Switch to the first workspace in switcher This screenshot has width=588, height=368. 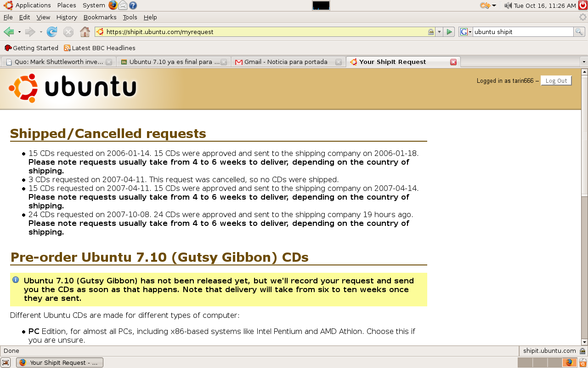pyautogui.click(x=525, y=362)
